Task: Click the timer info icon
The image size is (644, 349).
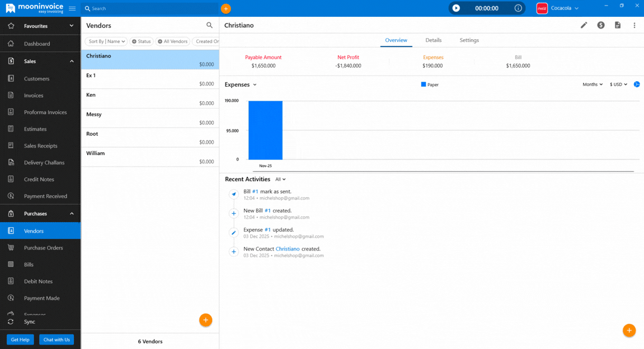Action: [518, 8]
